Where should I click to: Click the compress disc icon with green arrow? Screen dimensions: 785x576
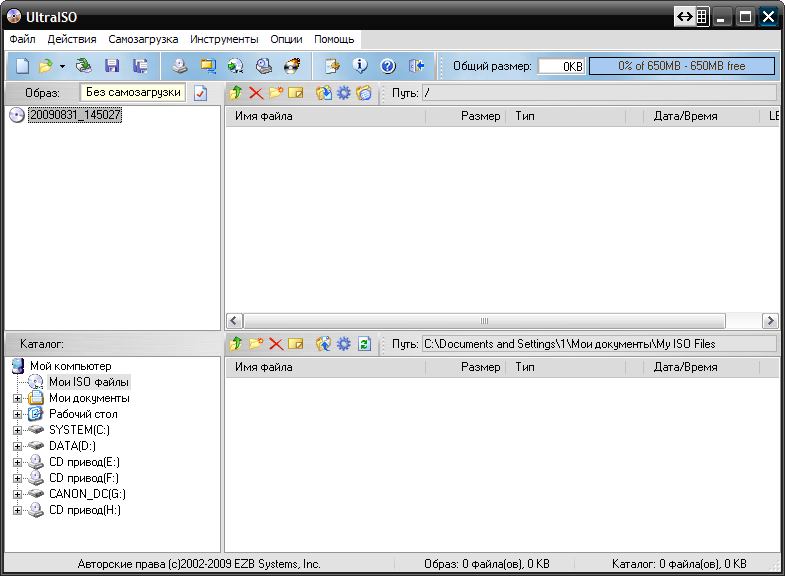pos(235,66)
